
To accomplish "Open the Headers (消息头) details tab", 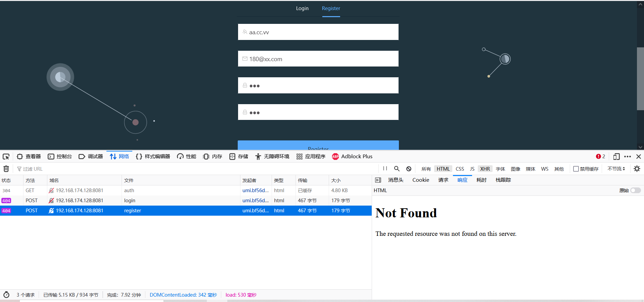I will [x=396, y=180].
